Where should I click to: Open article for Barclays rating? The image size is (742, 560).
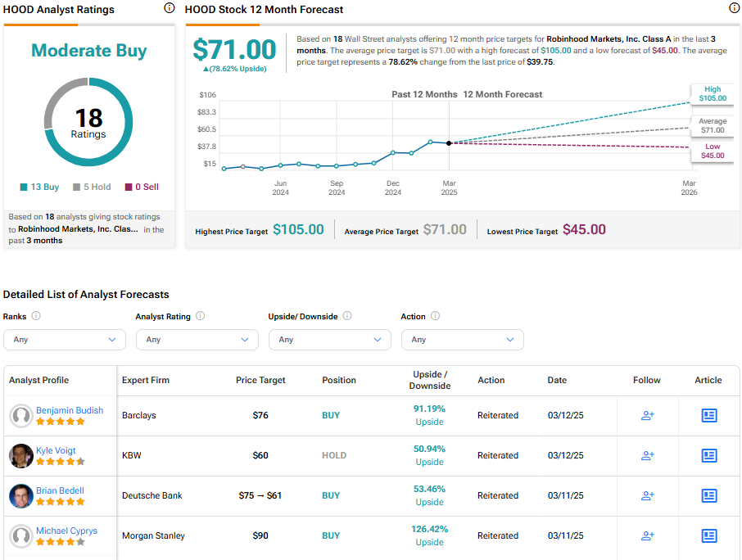click(x=709, y=416)
